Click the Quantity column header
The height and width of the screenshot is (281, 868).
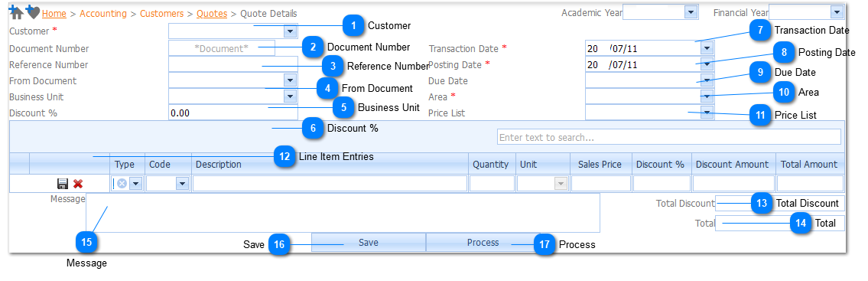pos(492,164)
